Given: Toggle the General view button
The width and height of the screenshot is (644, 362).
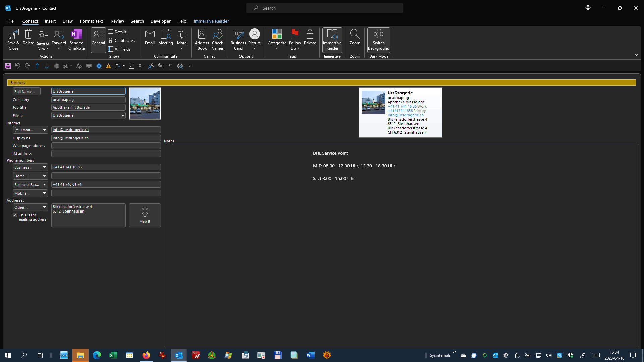Looking at the screenshot, I should coord(98,40).
